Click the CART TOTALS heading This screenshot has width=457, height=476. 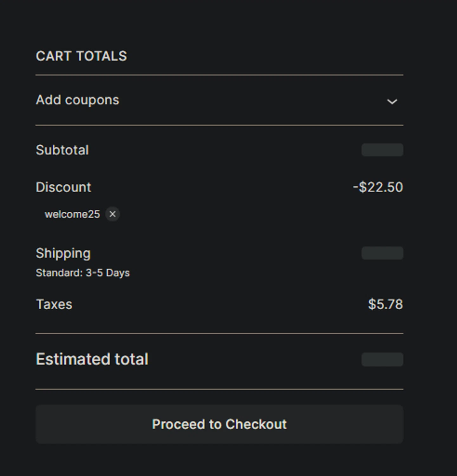tap(82, 56)
